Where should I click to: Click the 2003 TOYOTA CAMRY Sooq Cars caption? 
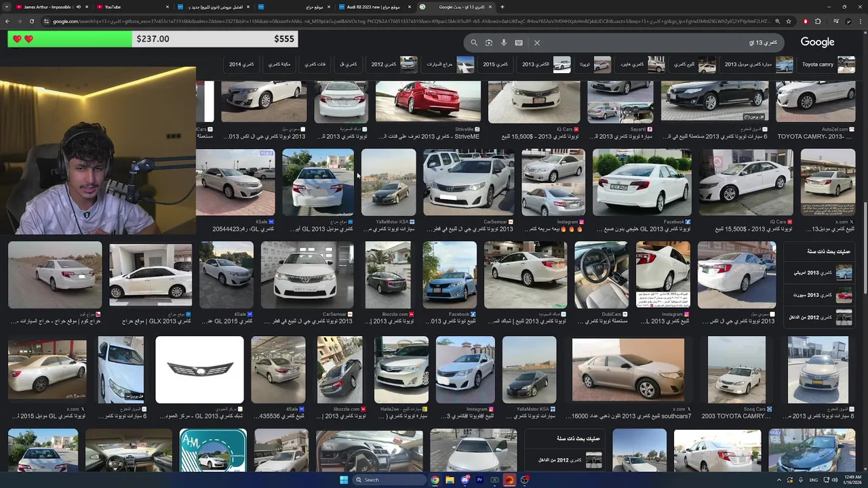click(736, 416)
